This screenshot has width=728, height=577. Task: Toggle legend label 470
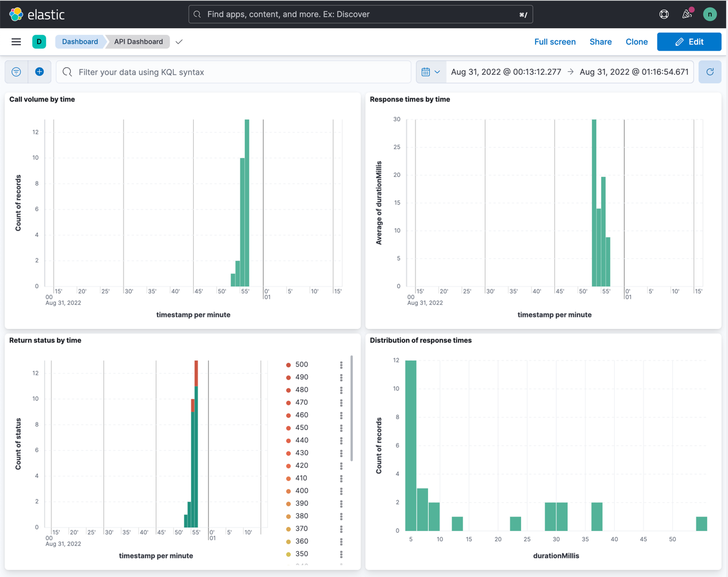click(302, 402)
